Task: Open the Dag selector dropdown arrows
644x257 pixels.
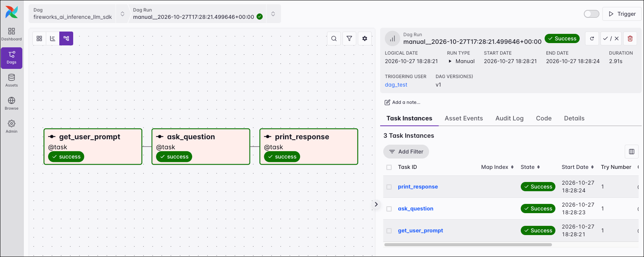Action: pos(122,14)
